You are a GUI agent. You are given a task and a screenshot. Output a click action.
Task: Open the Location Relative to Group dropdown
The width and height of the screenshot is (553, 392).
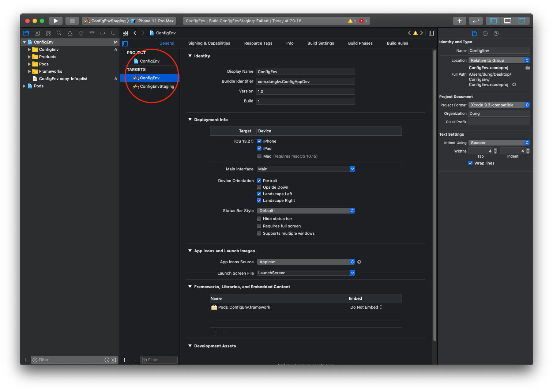click(x=499, y=60)
